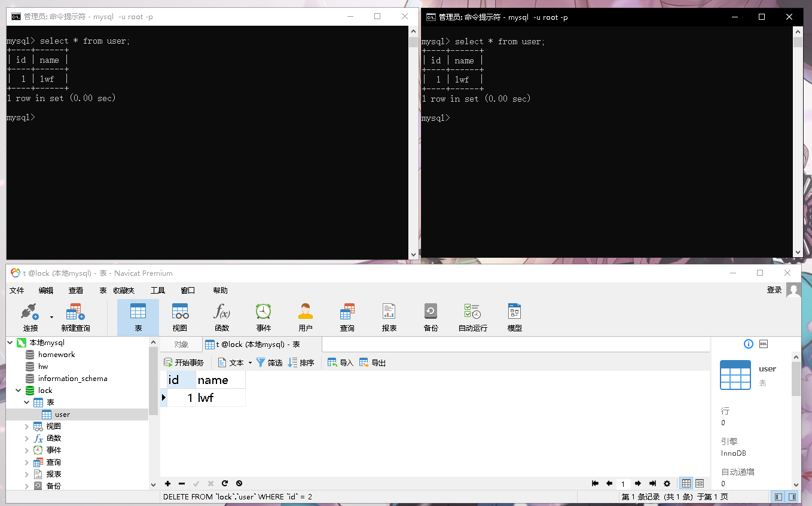812x506 pixels.
Task: Open the 收藏夹 menu
Action: coord(123,290)
